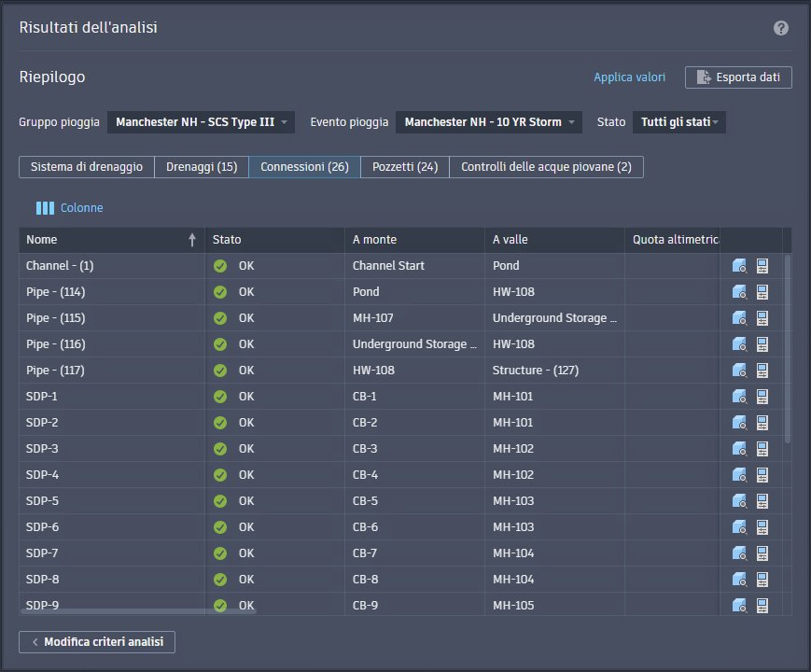
Task: Click the help question mark icon
Action: [780, 28]
